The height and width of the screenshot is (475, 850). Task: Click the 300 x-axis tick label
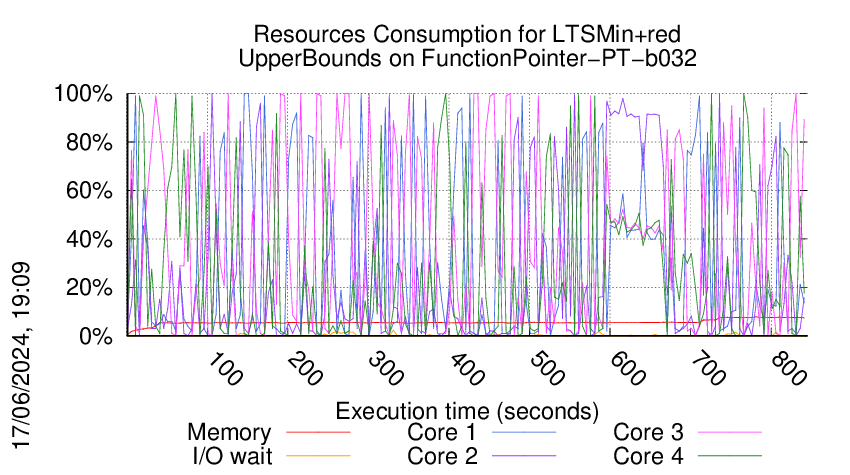point(386,369)
